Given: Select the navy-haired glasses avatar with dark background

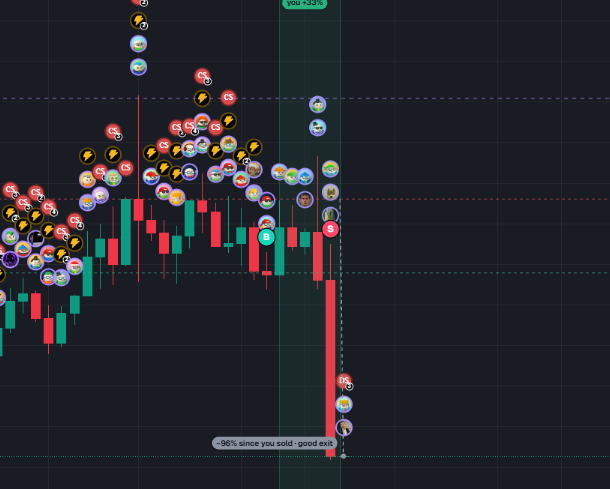Looking at the screenshot, I should 189,172.
